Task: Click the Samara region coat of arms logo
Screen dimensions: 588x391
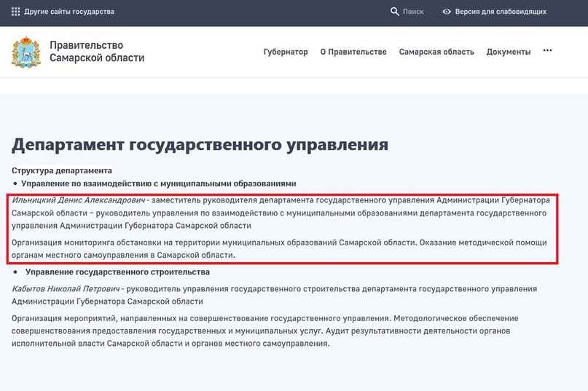Action: point(26,52)
